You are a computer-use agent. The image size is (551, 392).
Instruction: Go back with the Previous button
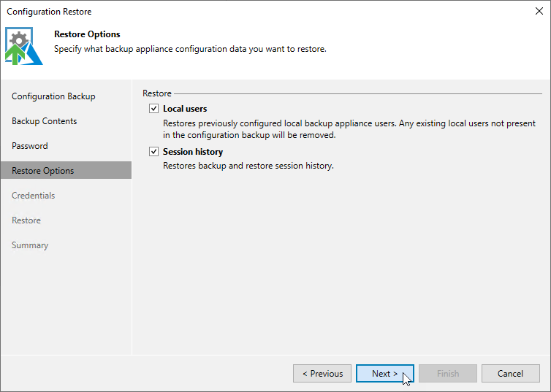point(322,374)
